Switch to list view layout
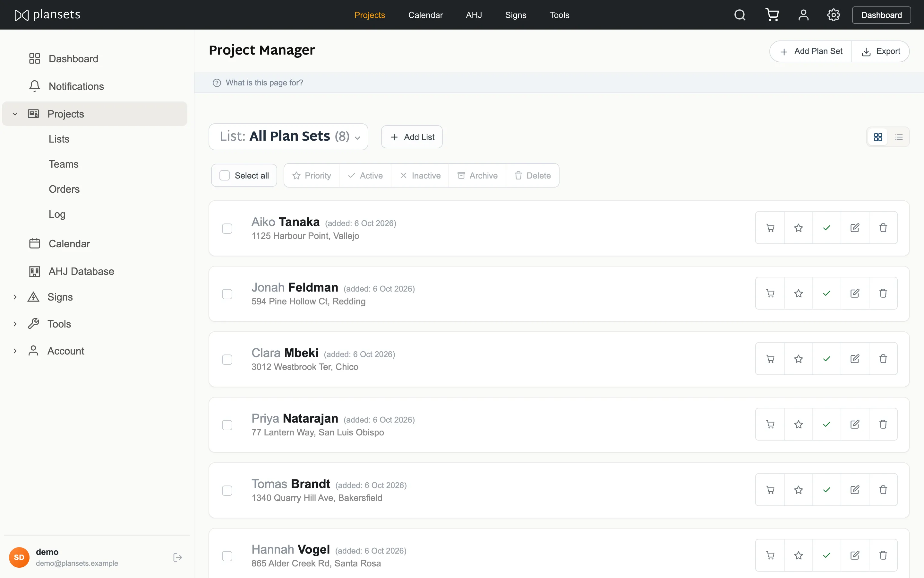 899,137
